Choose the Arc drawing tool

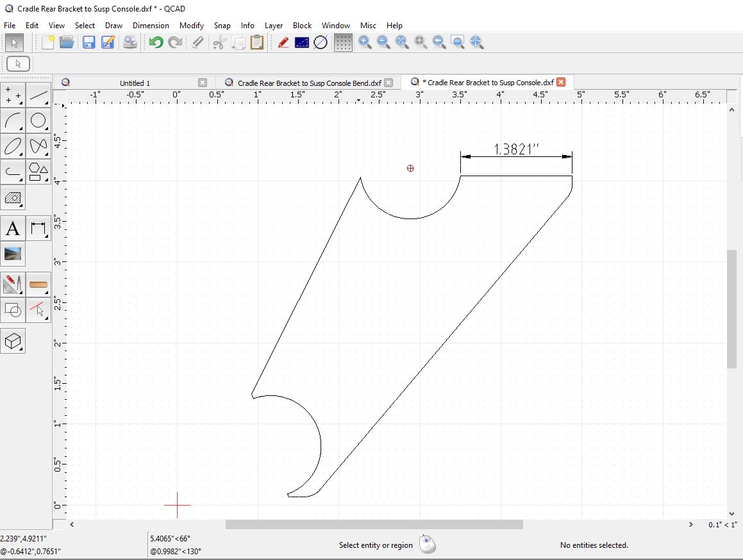click(13, 120)
